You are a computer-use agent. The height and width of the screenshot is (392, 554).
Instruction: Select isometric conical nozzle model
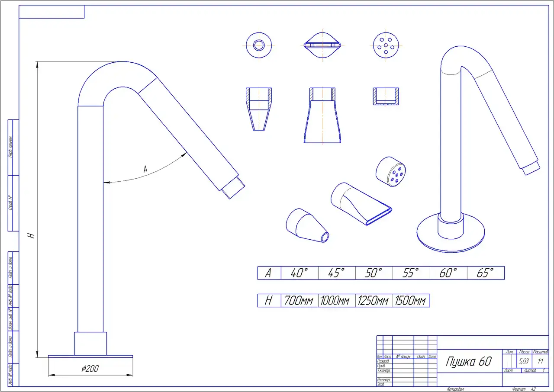[x=306, y=225]
